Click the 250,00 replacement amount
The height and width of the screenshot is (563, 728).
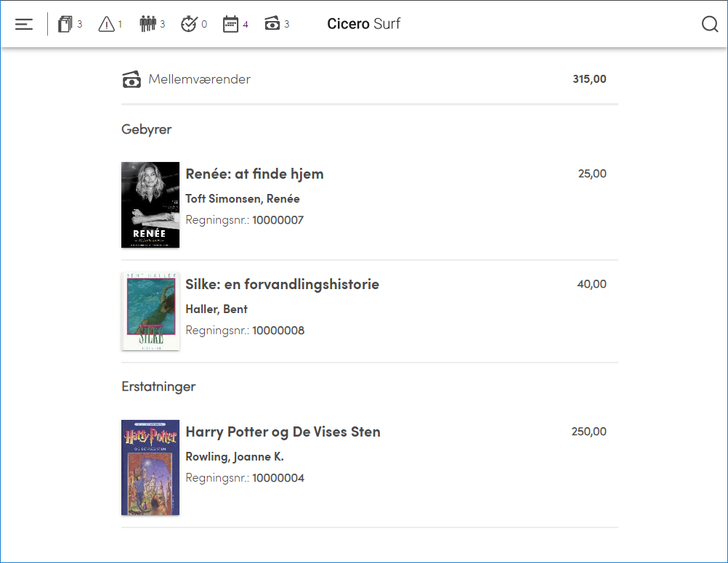(x=589, y=432)
